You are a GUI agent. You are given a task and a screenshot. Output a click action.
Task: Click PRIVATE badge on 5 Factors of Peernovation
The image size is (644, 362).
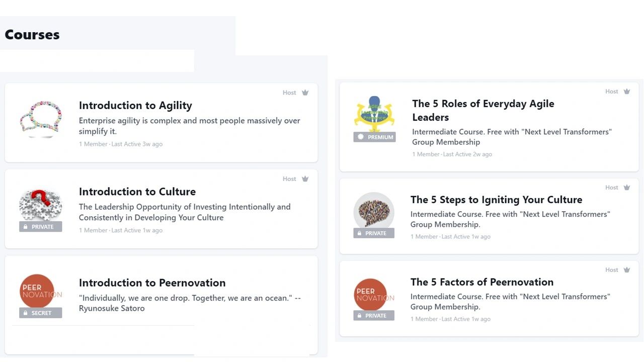(x=374, y=316)
